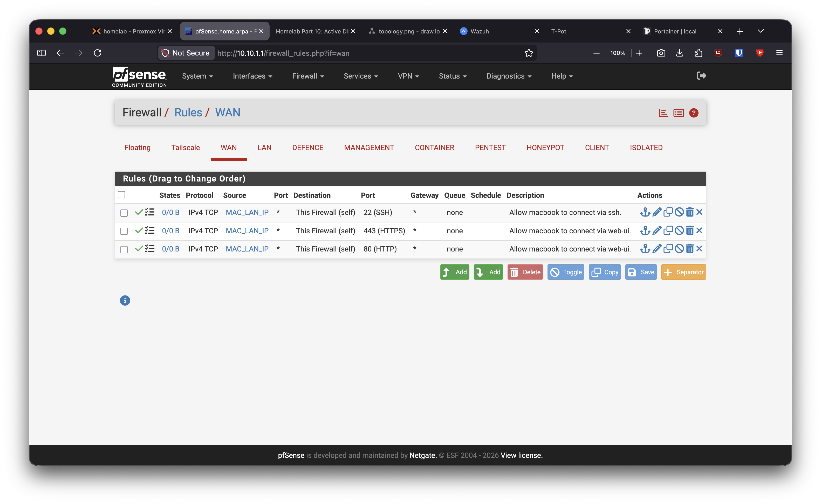Switch to the Floating rules tab

138,148
